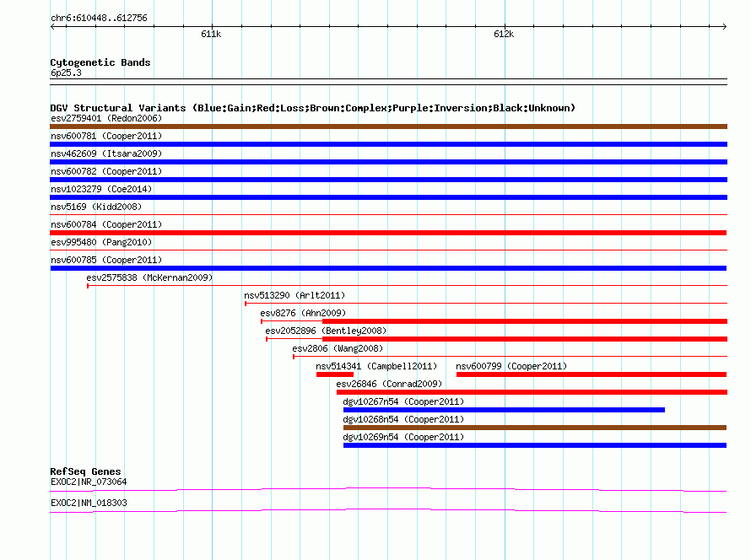Viewport: 751px width, 560px height.
Task: Open the EXOC2|NR_073064 gene transcript
Action: (x=89, y=482)
